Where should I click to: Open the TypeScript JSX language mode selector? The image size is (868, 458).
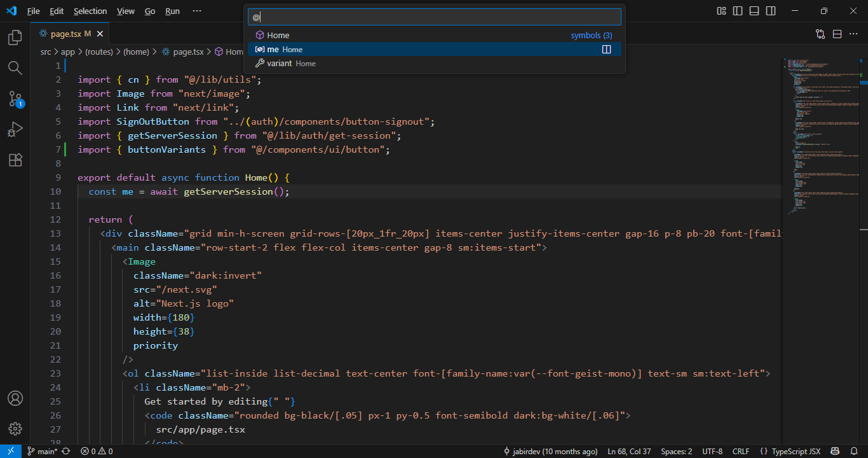pos(792,451)
